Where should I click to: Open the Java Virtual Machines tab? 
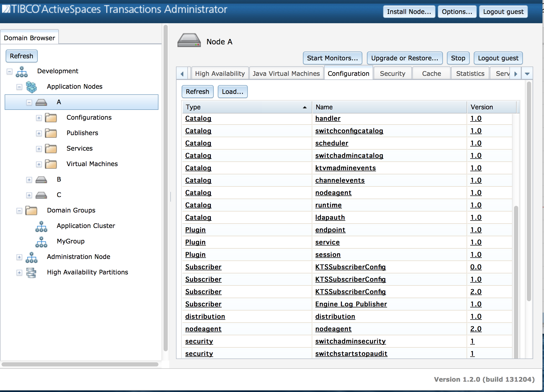pos(286,74)
